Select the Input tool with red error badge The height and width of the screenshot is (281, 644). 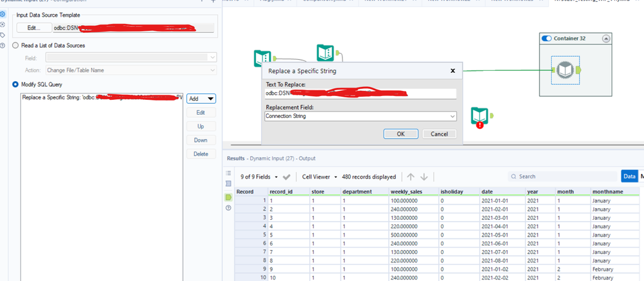pos(480,116)
